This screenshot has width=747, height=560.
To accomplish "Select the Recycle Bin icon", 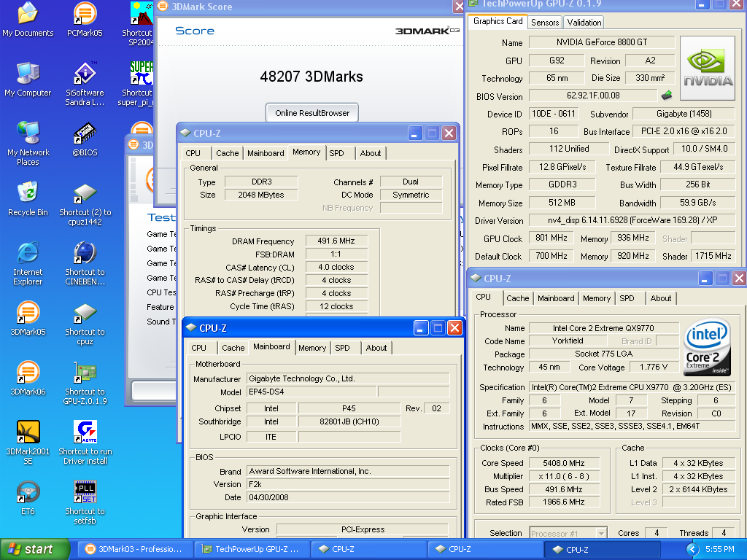I will point(28,199).
